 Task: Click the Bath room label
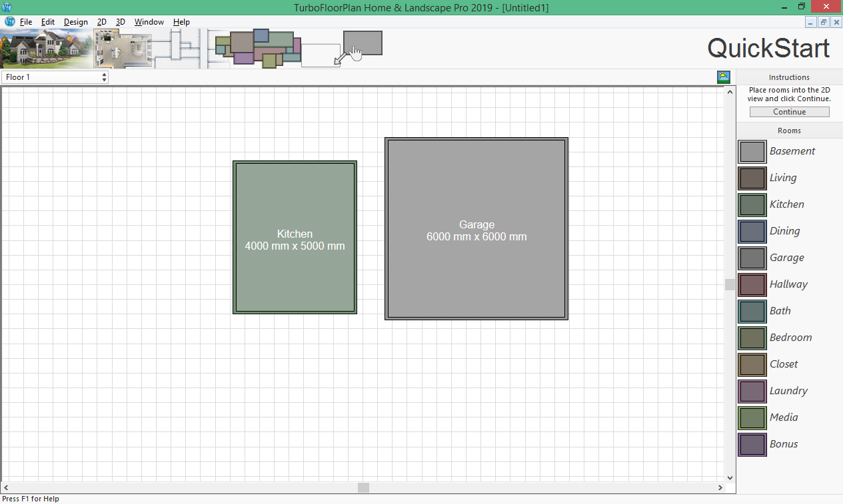(780, 311)
